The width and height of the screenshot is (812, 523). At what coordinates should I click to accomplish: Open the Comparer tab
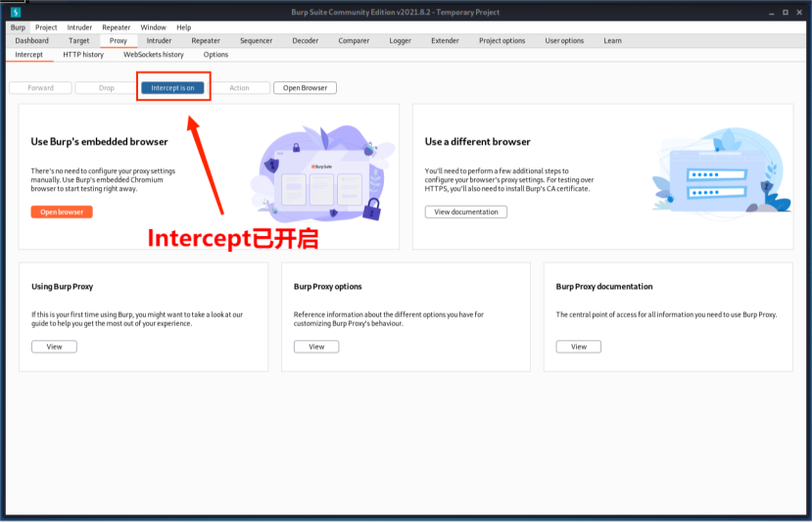coord(354,41)
